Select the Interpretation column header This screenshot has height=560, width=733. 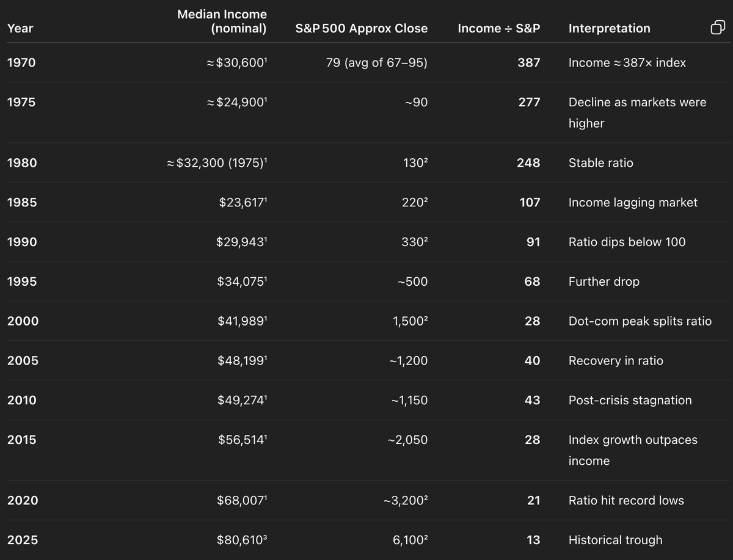click(x=610, y=28)
